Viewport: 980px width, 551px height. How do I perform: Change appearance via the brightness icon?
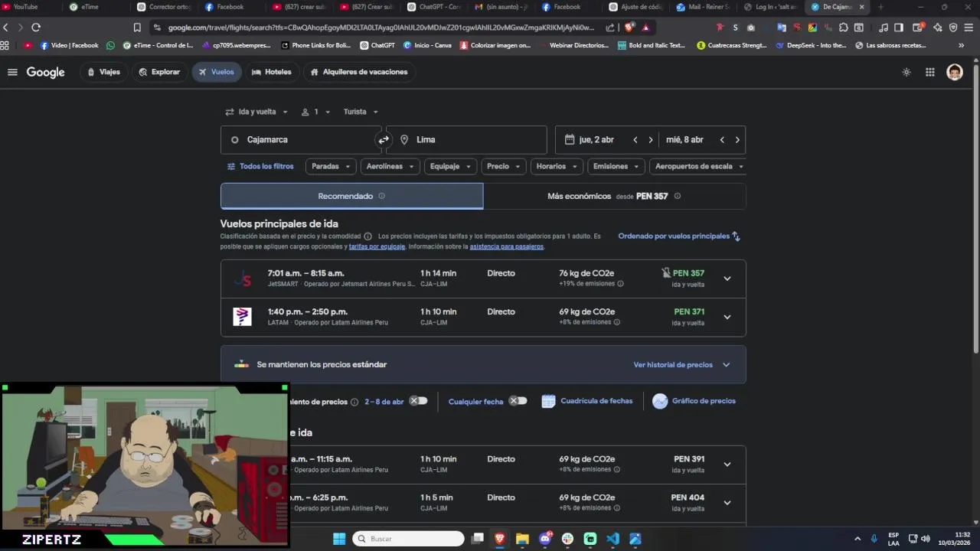point(906,72)
